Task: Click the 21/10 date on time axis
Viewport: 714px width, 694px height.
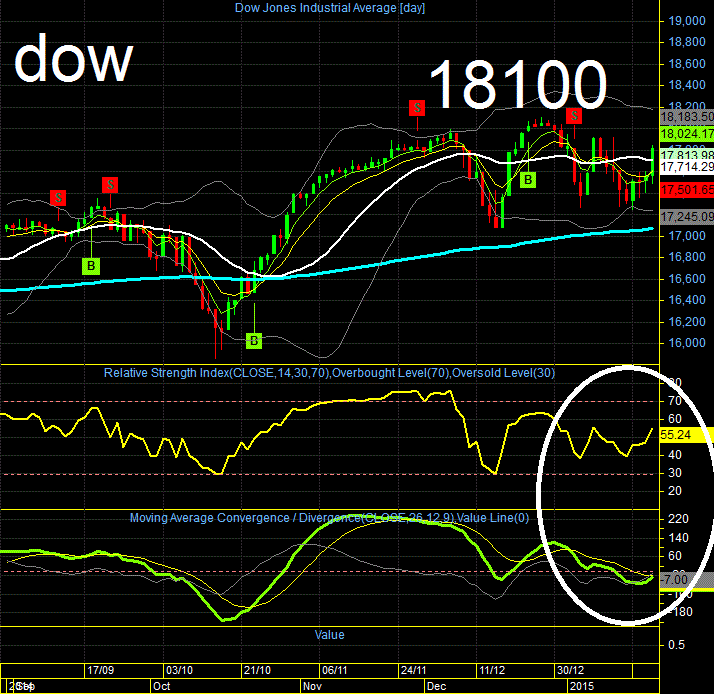Action: pyautogui.click(x=257, y=670)
